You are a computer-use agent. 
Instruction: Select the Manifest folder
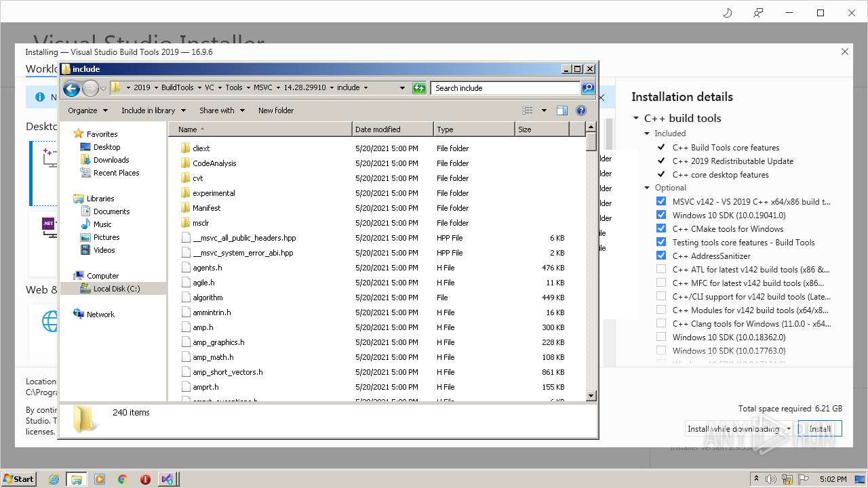pyautogui.click(x=206, y=208)
